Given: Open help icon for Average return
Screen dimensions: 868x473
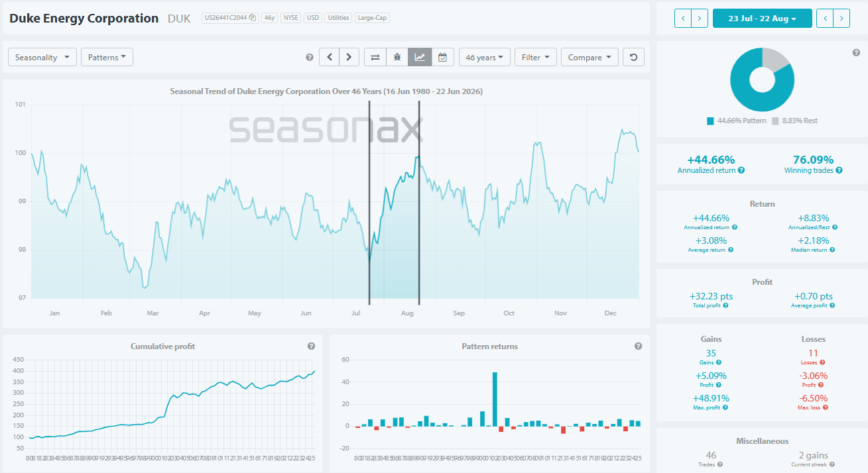Looking at the screenshot, I should 731,250.
